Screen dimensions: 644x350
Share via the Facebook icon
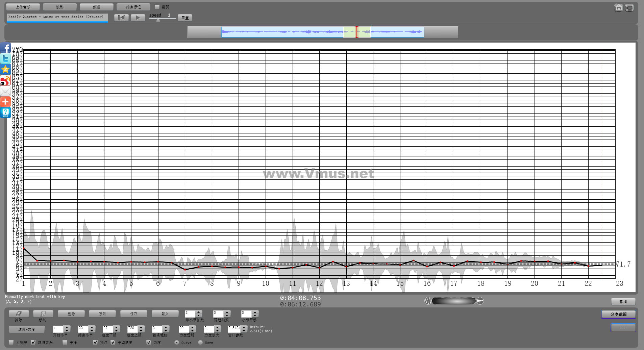(5, 48)
